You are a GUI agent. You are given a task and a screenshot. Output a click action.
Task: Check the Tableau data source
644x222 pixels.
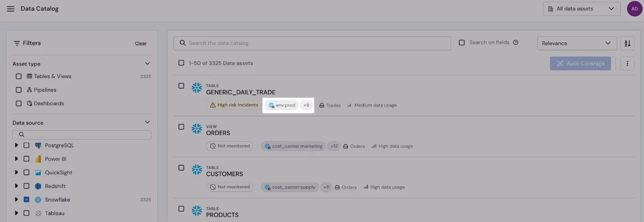click(x=27, y=213)
